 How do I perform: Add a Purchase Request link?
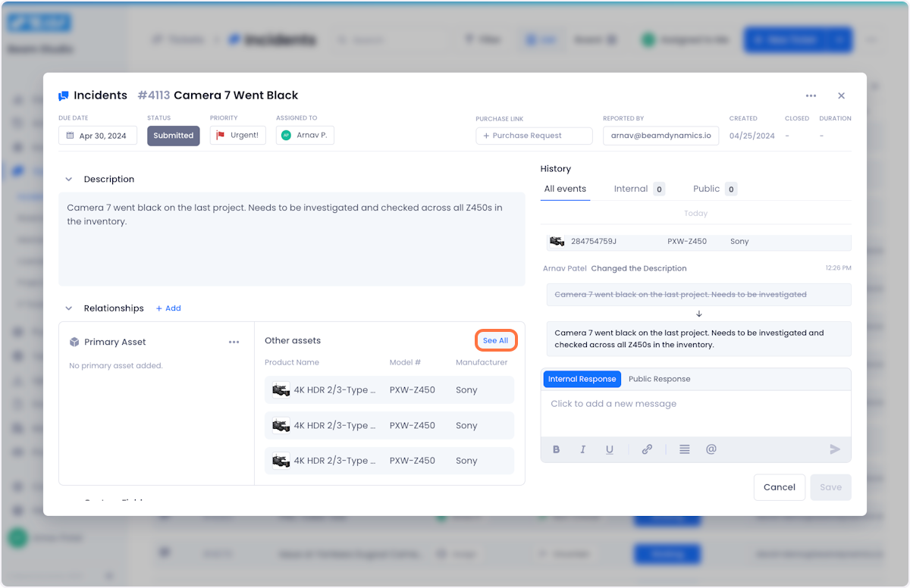coord(535,136)
